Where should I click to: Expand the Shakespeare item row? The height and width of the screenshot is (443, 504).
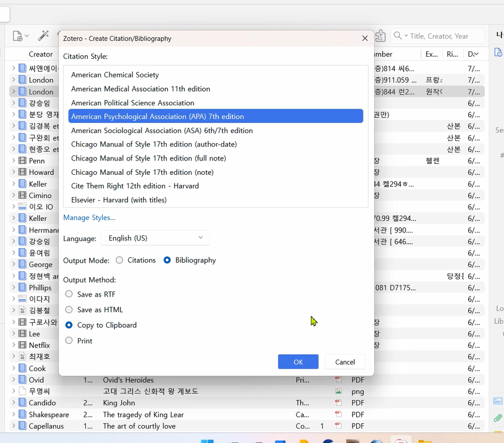pyautogui.click(x=14, y=414)
